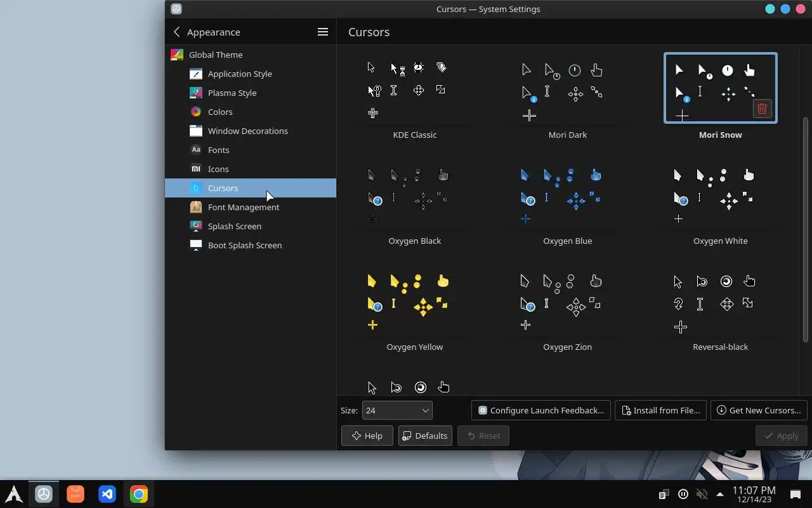Open Window Decorations settings page
Image resolution: width=812 pixels, height=508 pixels.
point(251,131)
